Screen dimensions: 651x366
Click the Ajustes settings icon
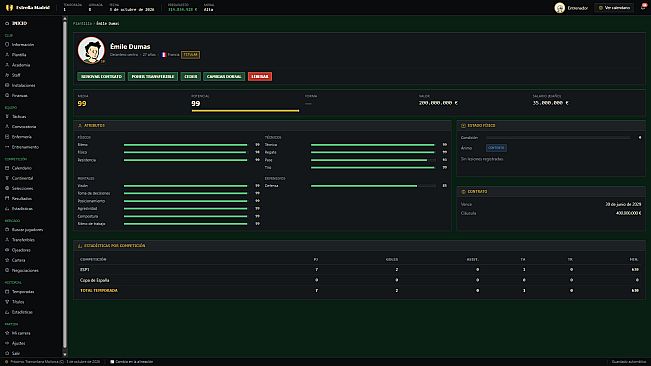[x=7, y=343]
